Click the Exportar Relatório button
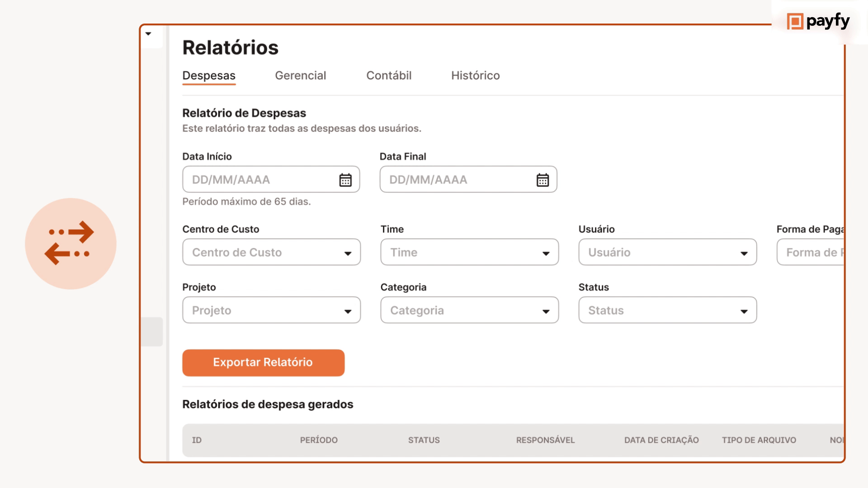Image resolution: width=868 pixels, height=488 pixels. (263, 362)
